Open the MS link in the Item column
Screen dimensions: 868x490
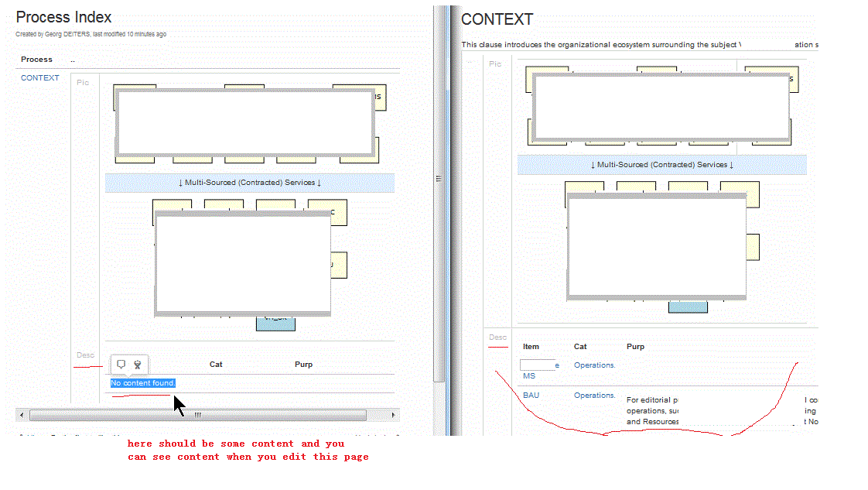pyautogui.click(x=529, y=376)
